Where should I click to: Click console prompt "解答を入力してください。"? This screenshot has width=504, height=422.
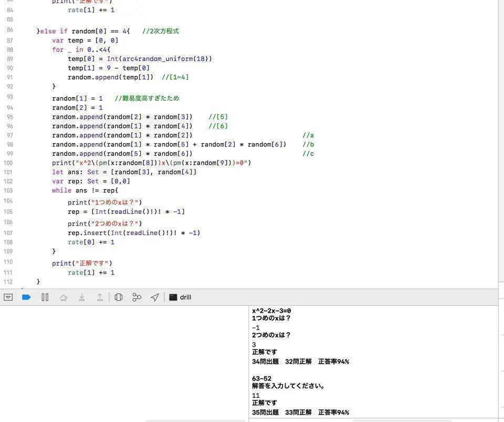[288, 386]
